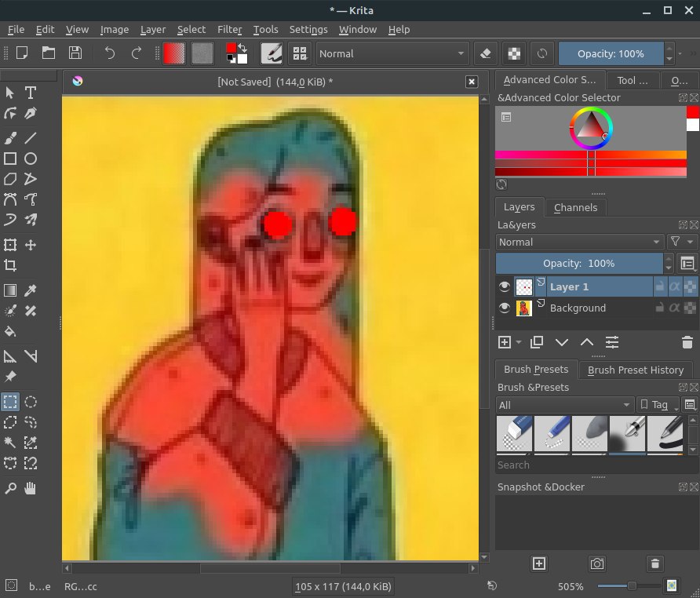This screenshot has height=598, width=700.
Task: Move layer down with arrow button
Action: pos(562,342)
